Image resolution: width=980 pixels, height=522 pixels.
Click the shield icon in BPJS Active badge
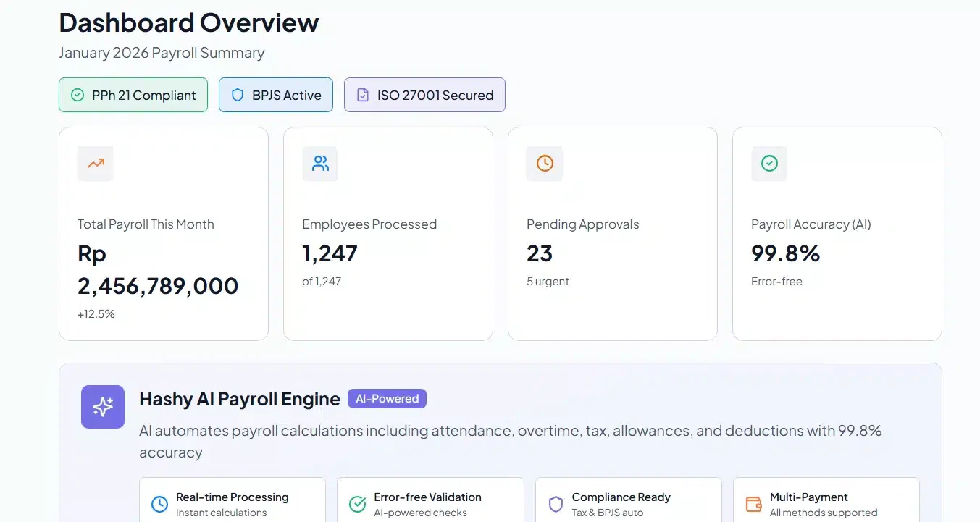238,95
